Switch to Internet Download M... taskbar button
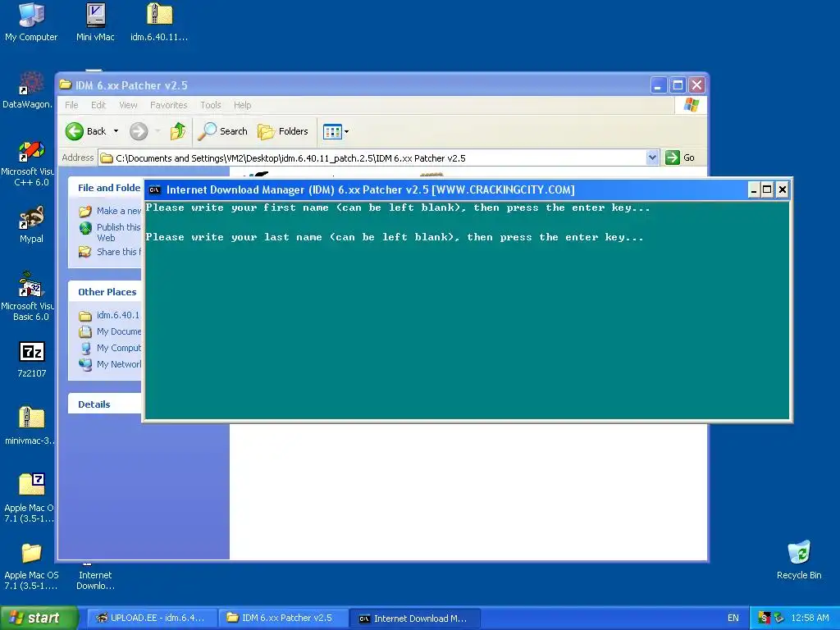The width and height of the screenshot is (840, 630). (x=414, y=618)
